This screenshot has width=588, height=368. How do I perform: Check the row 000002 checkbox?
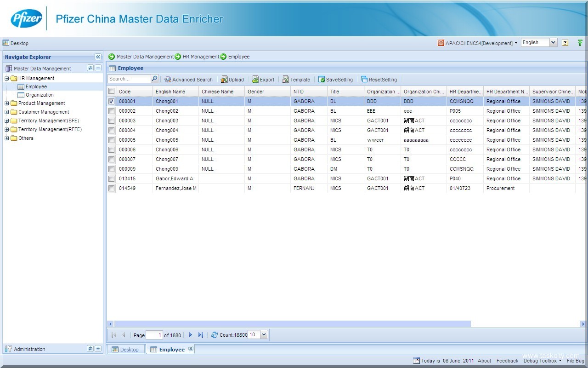(x=111, y=111)
